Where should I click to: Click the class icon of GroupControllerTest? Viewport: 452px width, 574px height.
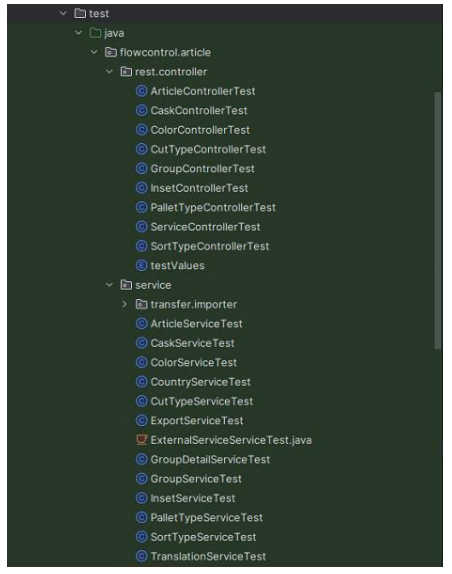tap(142, 168)
